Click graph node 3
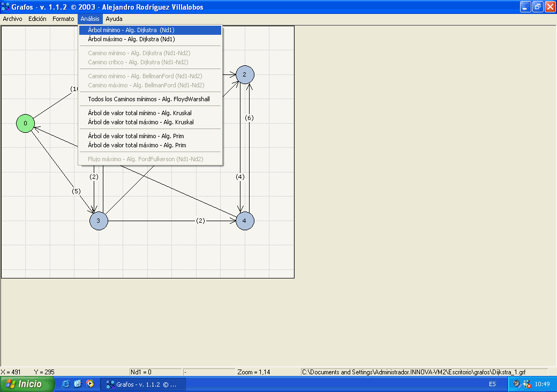The height and width of the screenshot is (392, 557). (99, 221)
